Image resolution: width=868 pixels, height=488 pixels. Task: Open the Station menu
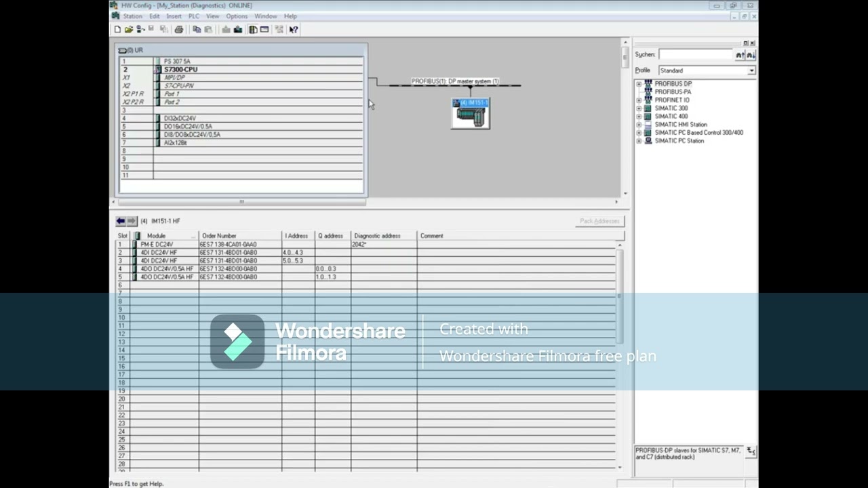pos(132,16)
